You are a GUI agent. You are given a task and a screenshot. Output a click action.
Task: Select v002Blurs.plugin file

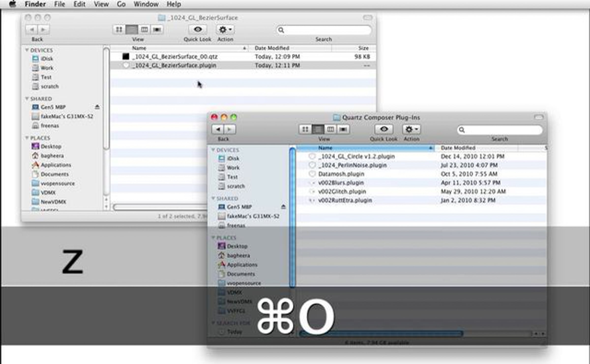pyautogui.click(x=422, y=183)
